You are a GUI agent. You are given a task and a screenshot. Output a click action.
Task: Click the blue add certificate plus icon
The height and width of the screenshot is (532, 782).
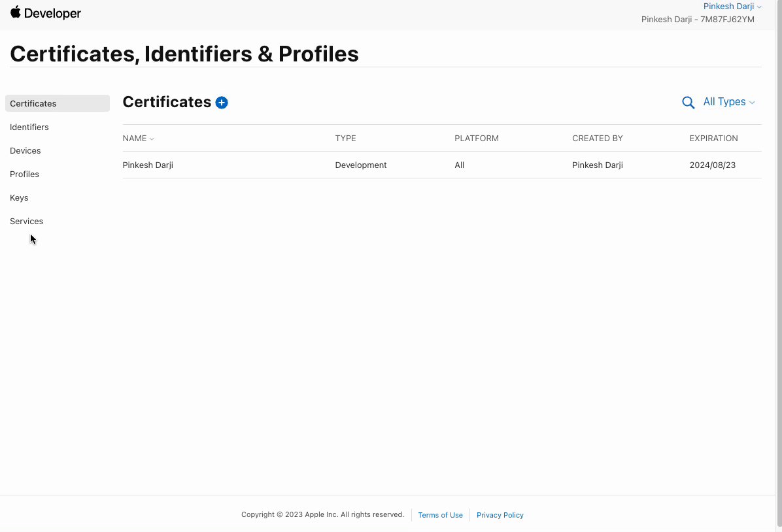pos(222,103)
